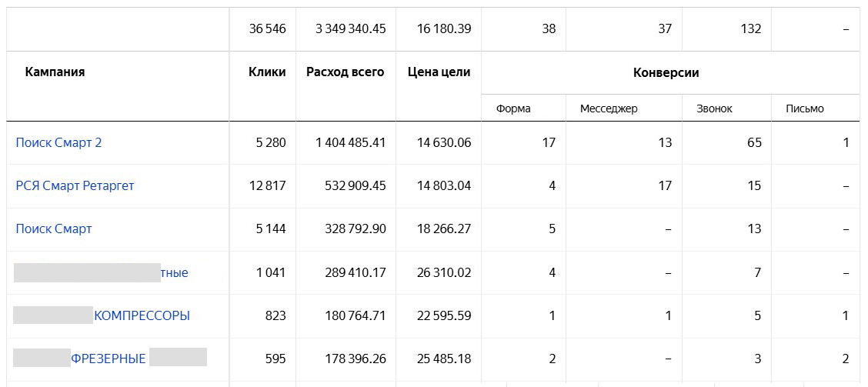Sort by the Расход всего column header
This screenshot has width=868, height=387.
pyautogui.click(x=346, y=72)
